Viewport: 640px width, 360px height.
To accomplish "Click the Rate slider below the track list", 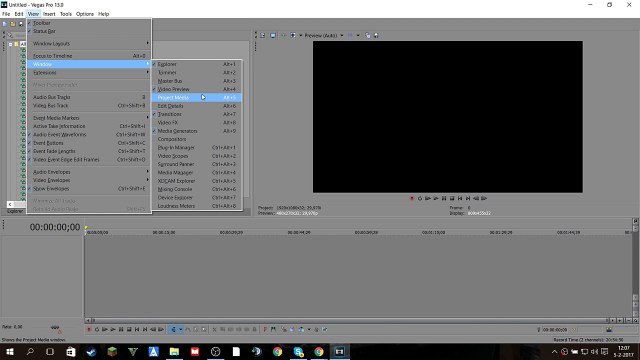I will pyautogui.click(x=55, y=327).
